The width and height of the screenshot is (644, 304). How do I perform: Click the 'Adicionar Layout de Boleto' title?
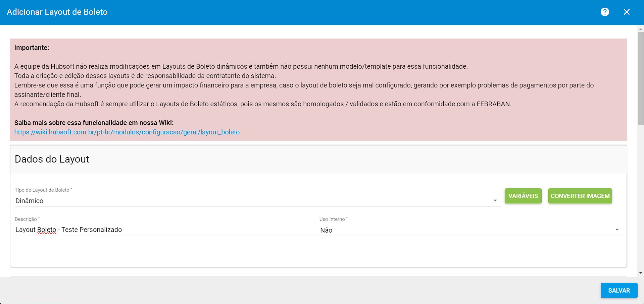[x=57, y=12]
